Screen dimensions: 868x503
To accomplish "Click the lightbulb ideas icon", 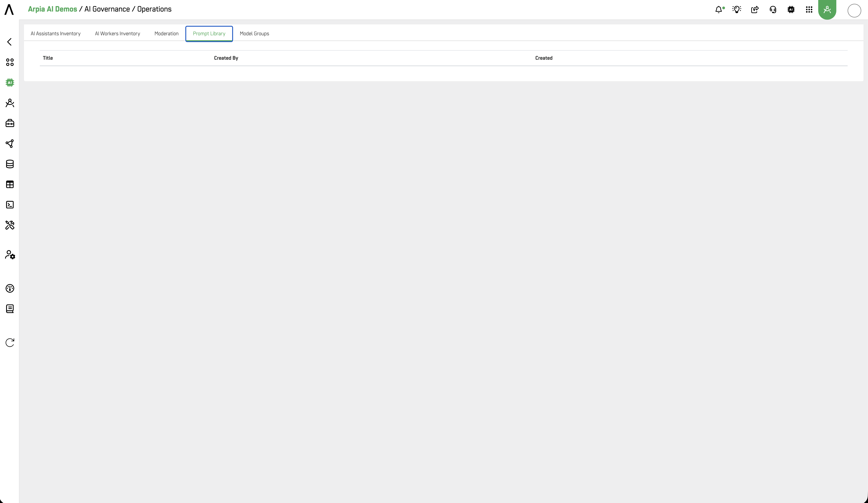I will click(737, 10).
